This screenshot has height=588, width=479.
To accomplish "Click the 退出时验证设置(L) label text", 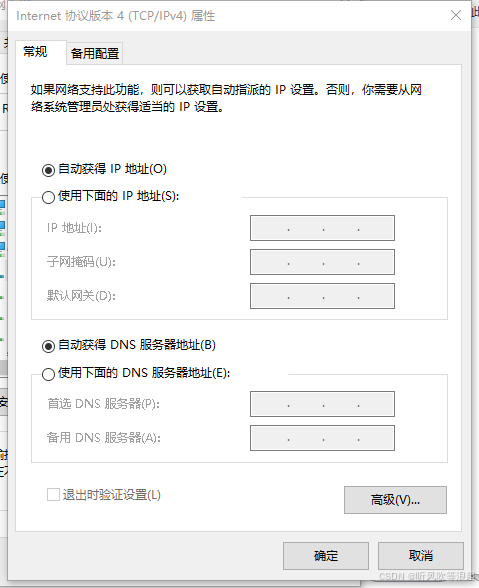I will coord(111,495).
